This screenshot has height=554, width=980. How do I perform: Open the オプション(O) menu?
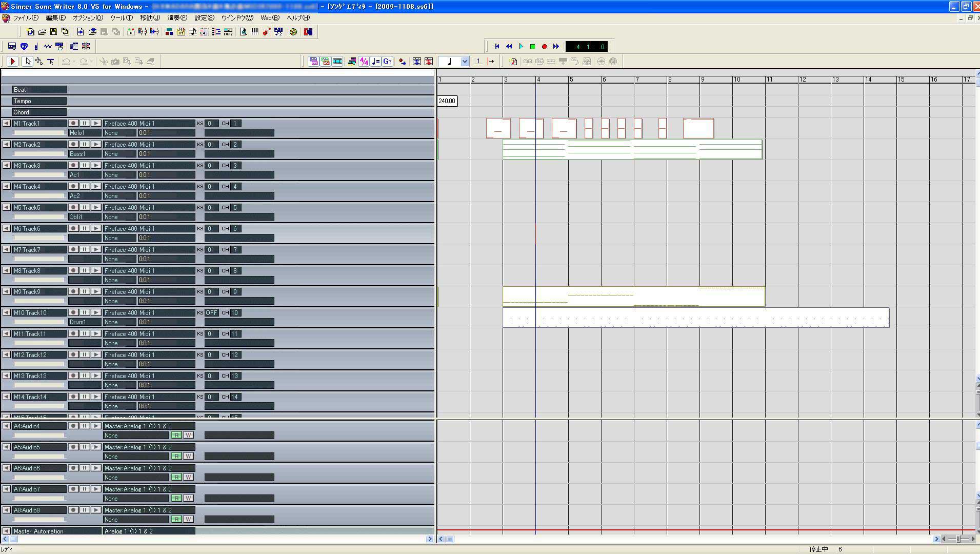[88, 18]
